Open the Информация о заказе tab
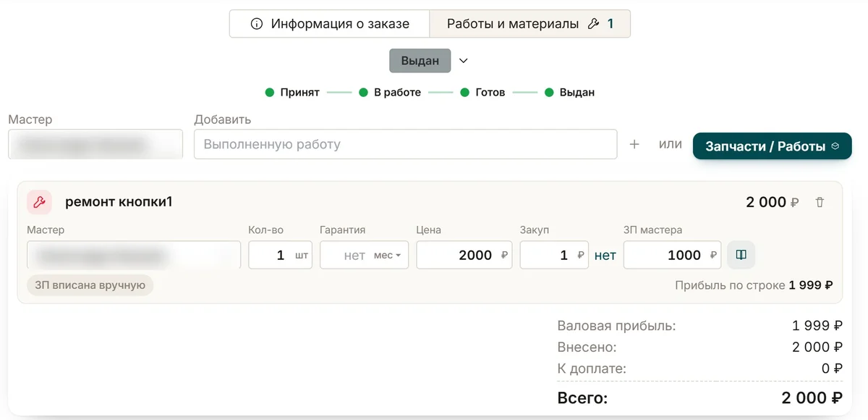Viewport: 868px width, 420px height. point(330,24)
